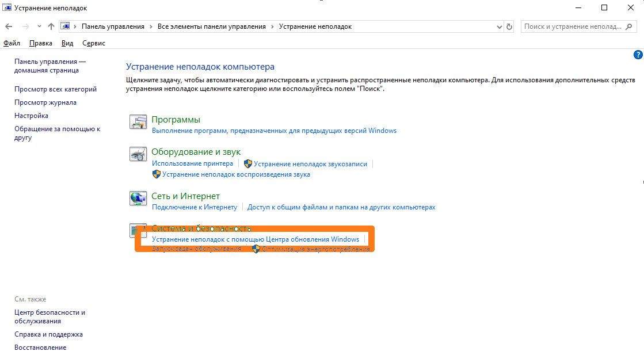Click the search magnifier icon
This screenshot has width=644, height=355.
click(x=630, y=26)
